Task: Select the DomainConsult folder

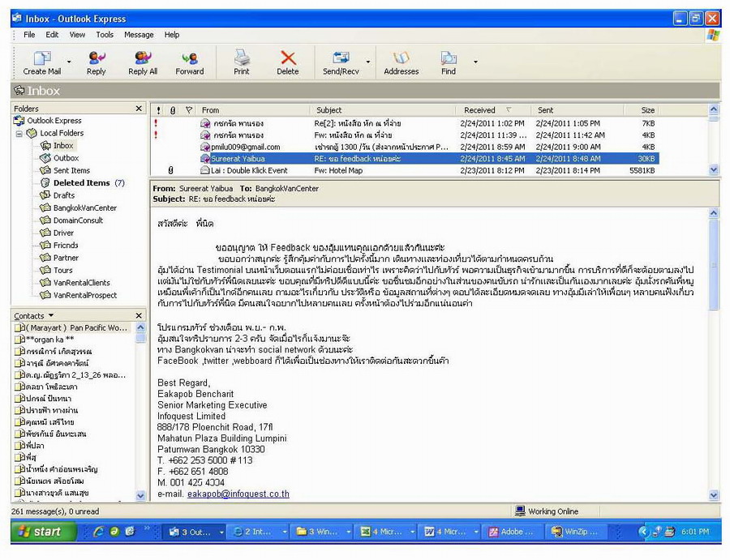Action: click(x=78, y=220)
